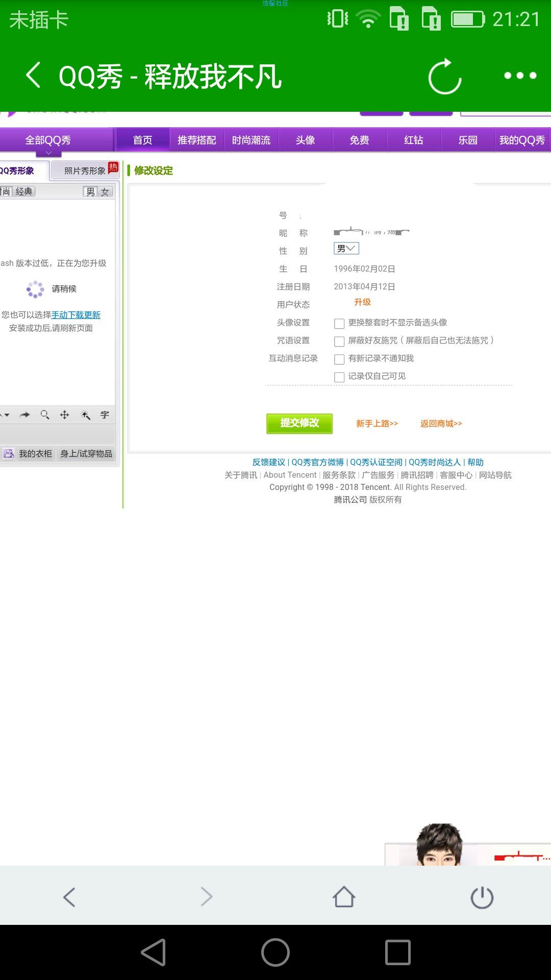Check 更换整套时不显示备选头像

pyautogui.click(x=339, y=324)
